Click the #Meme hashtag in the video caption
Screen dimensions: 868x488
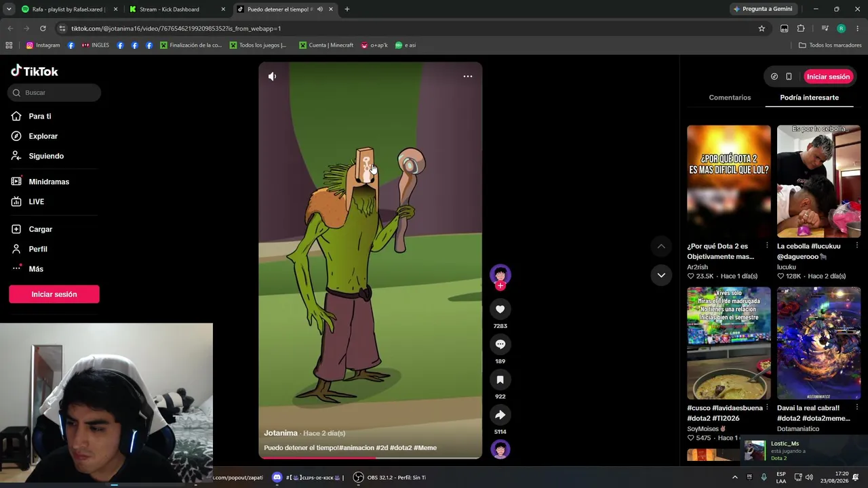pos(425,448)
